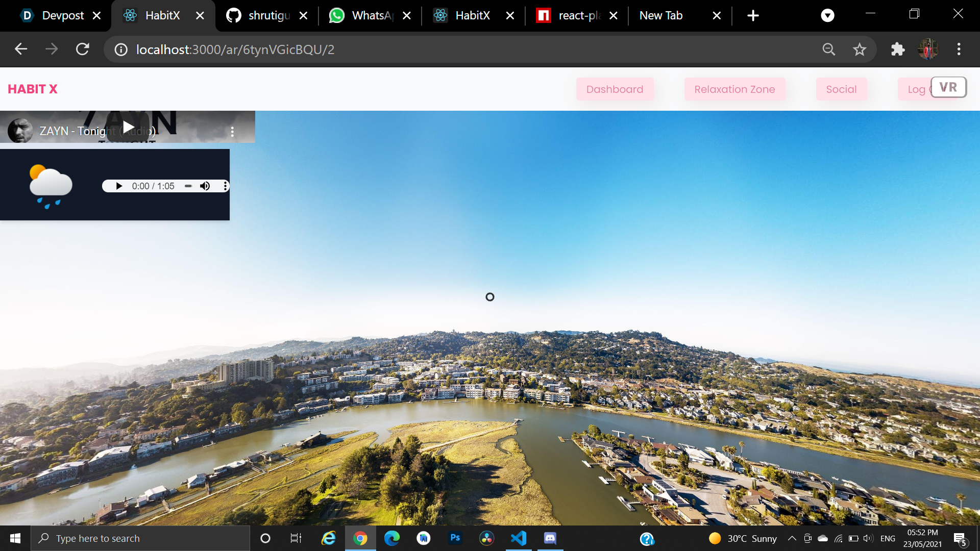Screen dimensions: 980x551
Task: Mute the audio player volume
Action: [x=205, y=186]
